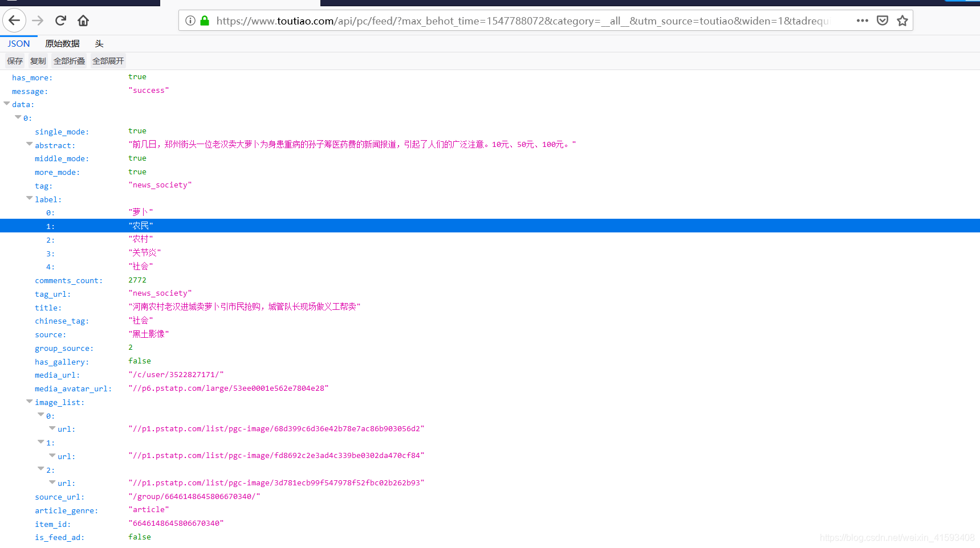Save page to Pocket icon
Image resolution: width=980 pixels, height=548 pixels.
pos(883,21)
